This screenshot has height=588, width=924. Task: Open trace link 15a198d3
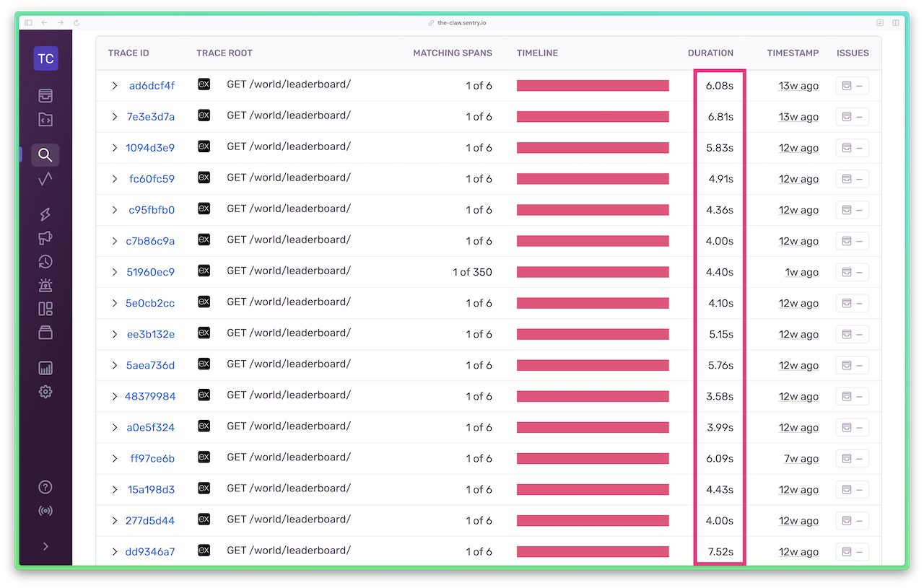click(x=152, y=489)
